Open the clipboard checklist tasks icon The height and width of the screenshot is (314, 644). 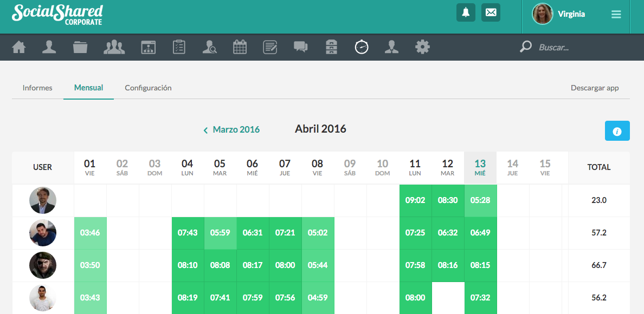click(179, 48)
